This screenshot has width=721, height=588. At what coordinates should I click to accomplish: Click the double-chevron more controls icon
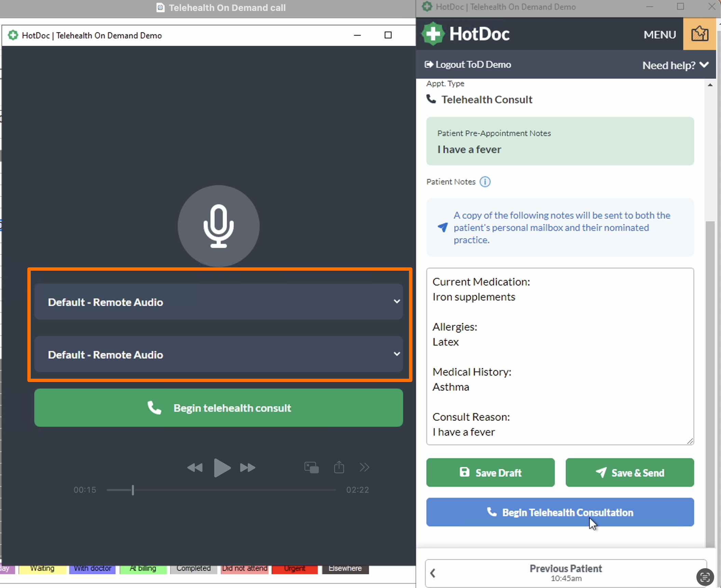[365, 467]
